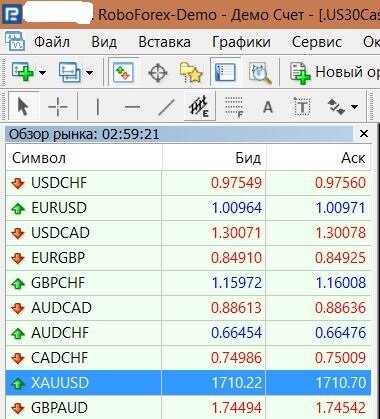Select the AUDCHF symbol row
380x419 pixels.
tap(188, 333)
